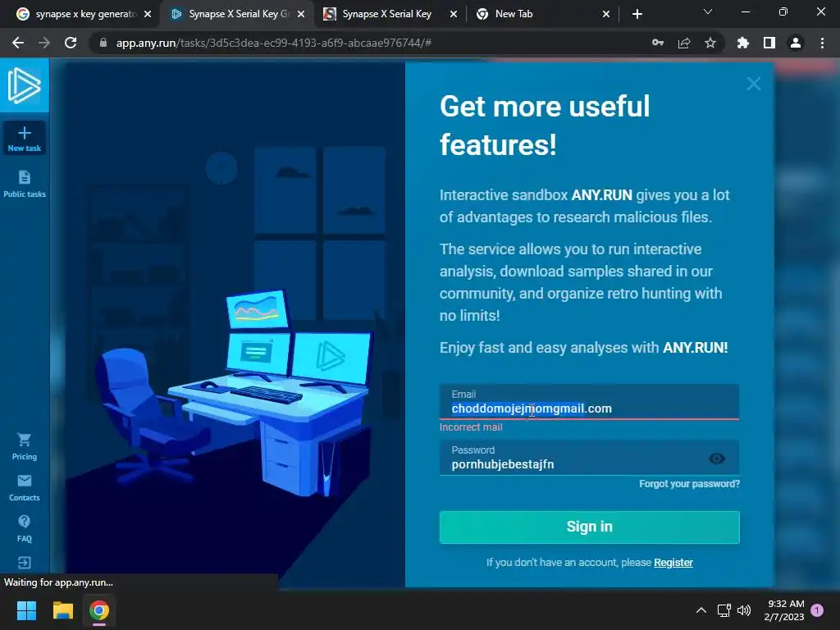The height and width of the screenshot is (630, 840).
Task: Open the Chrome profile icon
Action: [796, 43]
